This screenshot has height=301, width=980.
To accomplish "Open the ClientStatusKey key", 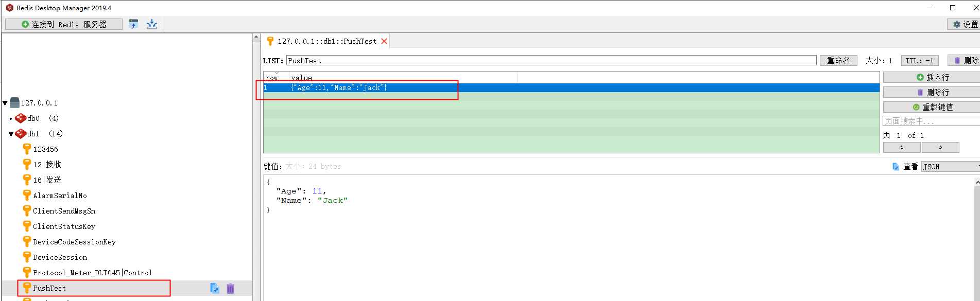I will coord(64,226).
